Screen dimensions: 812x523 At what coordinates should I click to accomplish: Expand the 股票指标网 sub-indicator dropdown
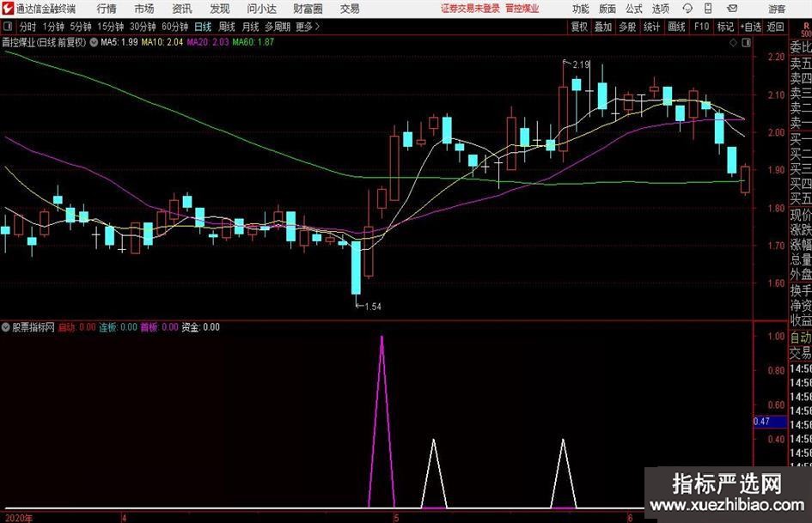click(6, 327)
